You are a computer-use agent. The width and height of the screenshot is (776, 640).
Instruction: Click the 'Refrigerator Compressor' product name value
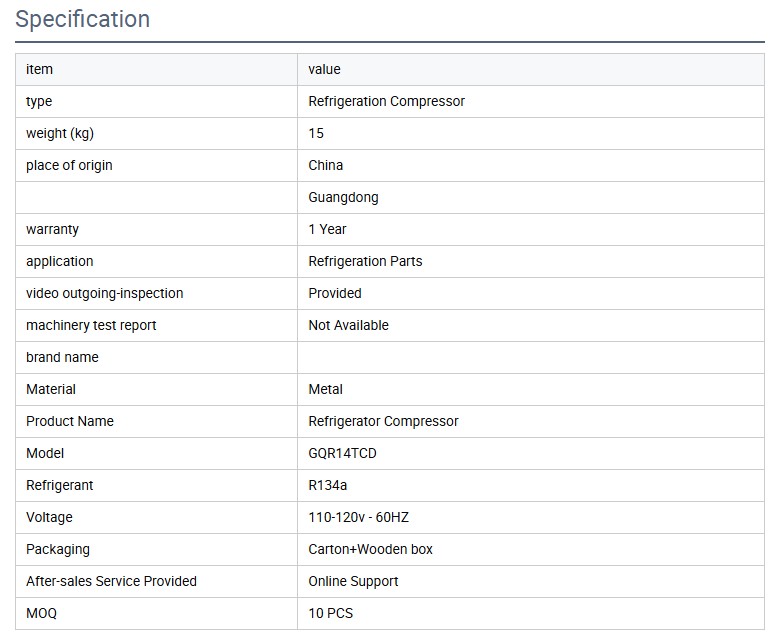383,421
